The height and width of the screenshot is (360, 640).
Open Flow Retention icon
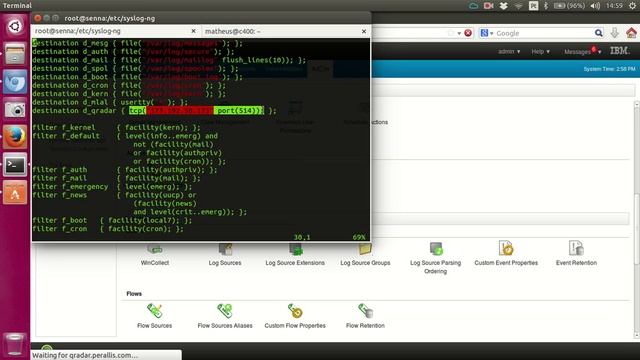point(365,311)
